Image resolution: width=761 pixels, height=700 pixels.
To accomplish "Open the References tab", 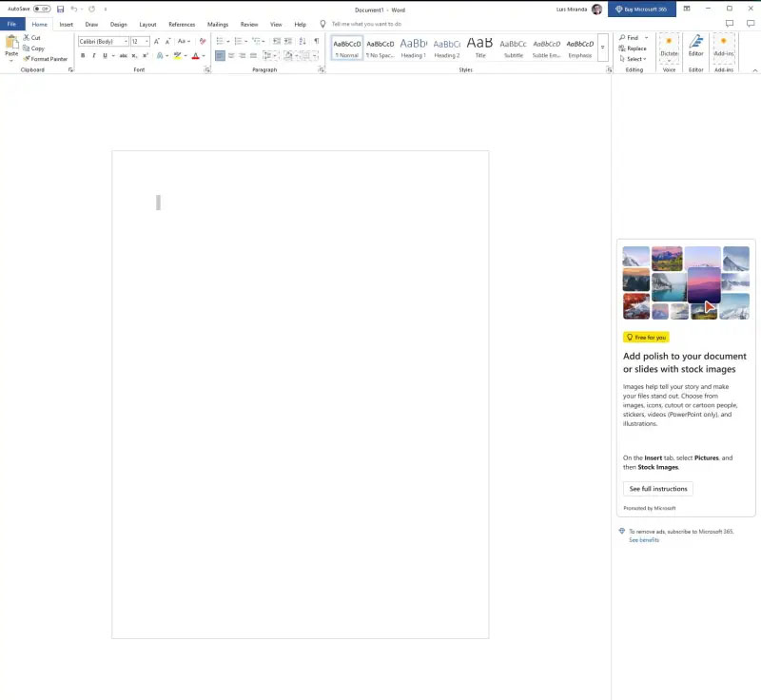I will click(x=182, y=24).
